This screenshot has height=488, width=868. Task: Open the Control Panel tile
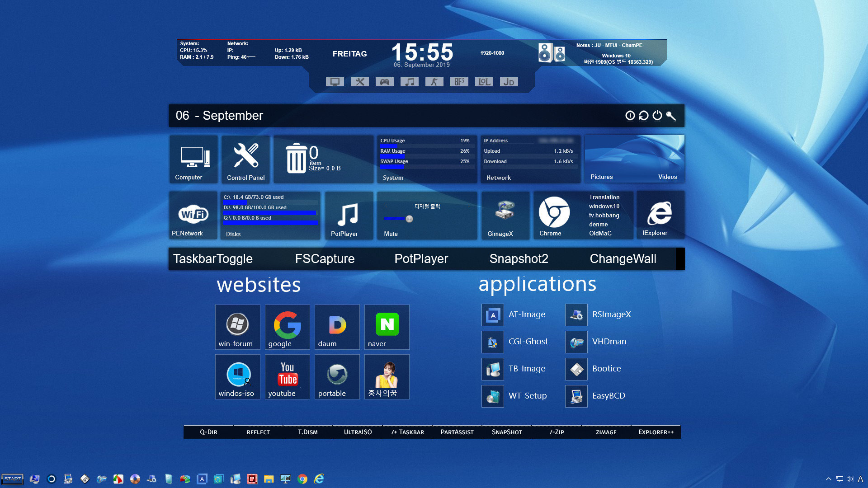(x=245, y=160)
